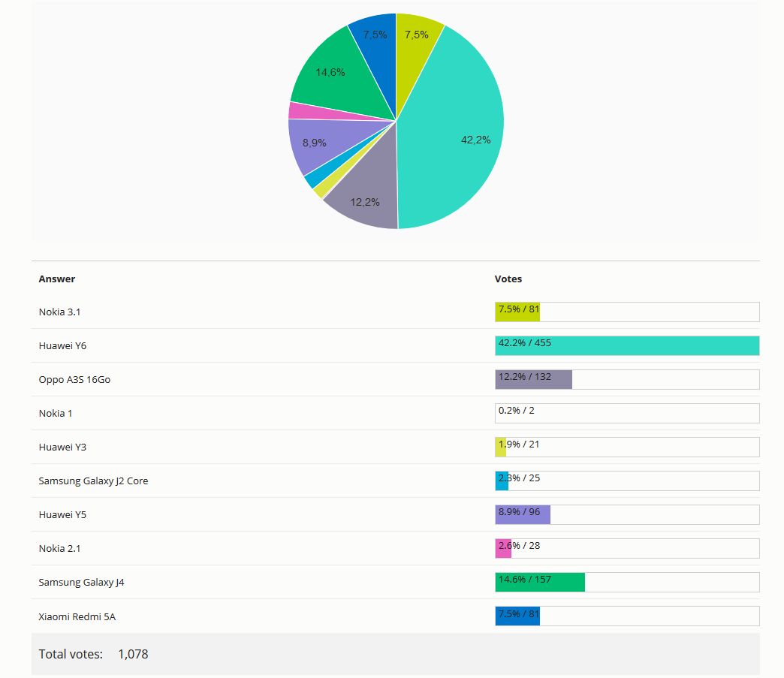Click the Oppo A3S 16Go vote bar

(x=533, y=379)
